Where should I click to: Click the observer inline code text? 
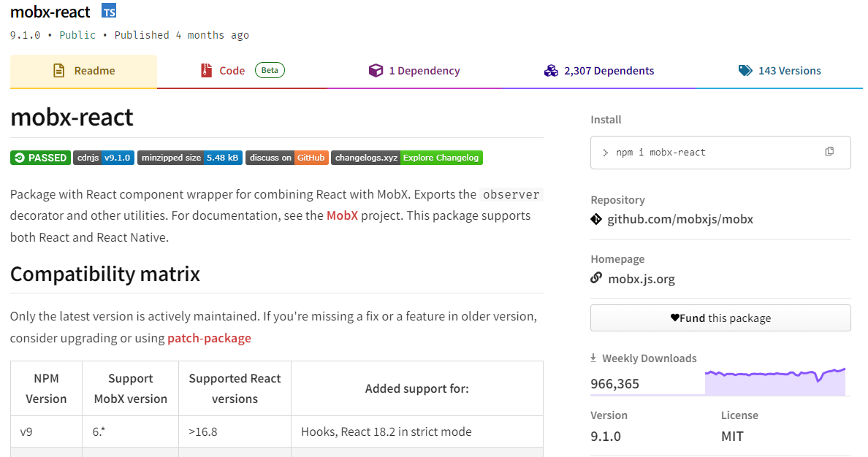pyautogui.click(x=511, y=195)
